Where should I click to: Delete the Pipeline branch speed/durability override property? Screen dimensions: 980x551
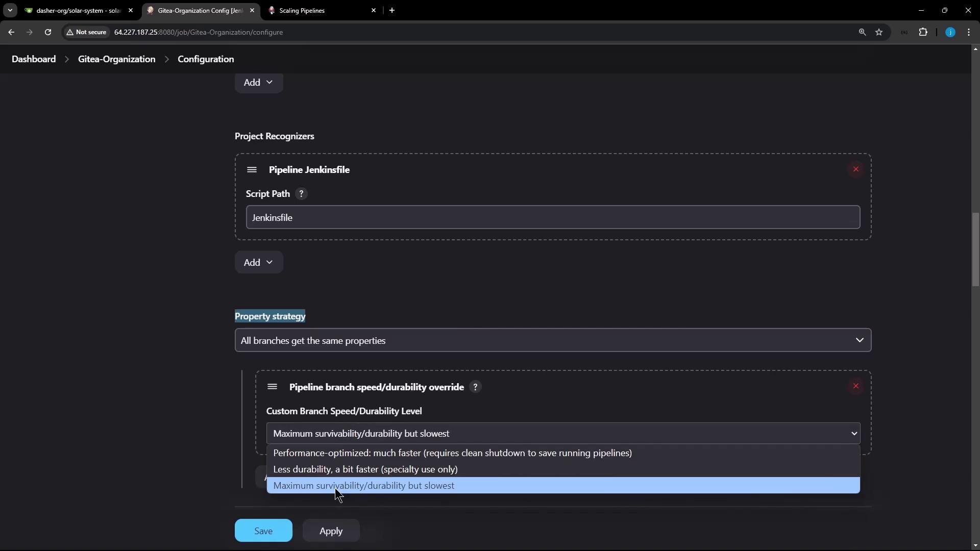point(856,386)
